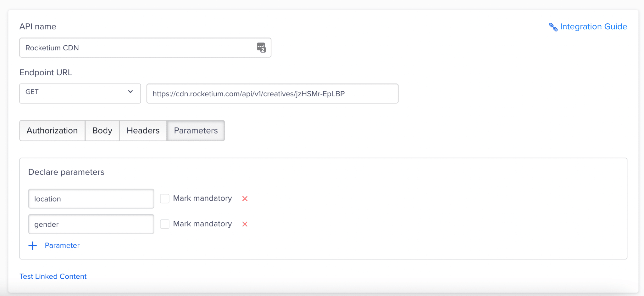Click the Parameter link to add new parameter

pyautogui.click(x=62, y=245)
